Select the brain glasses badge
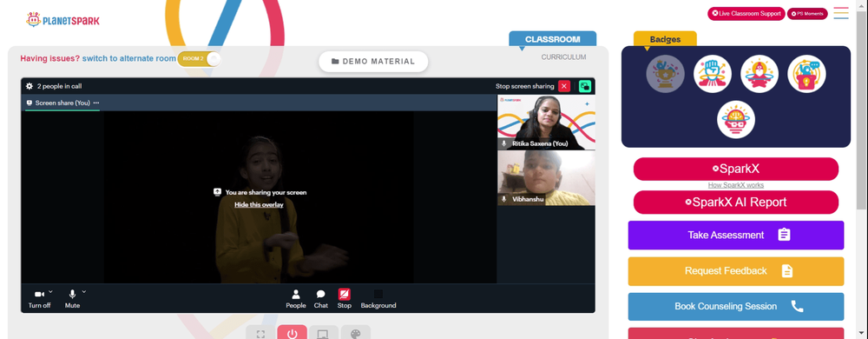 (736, 119)
